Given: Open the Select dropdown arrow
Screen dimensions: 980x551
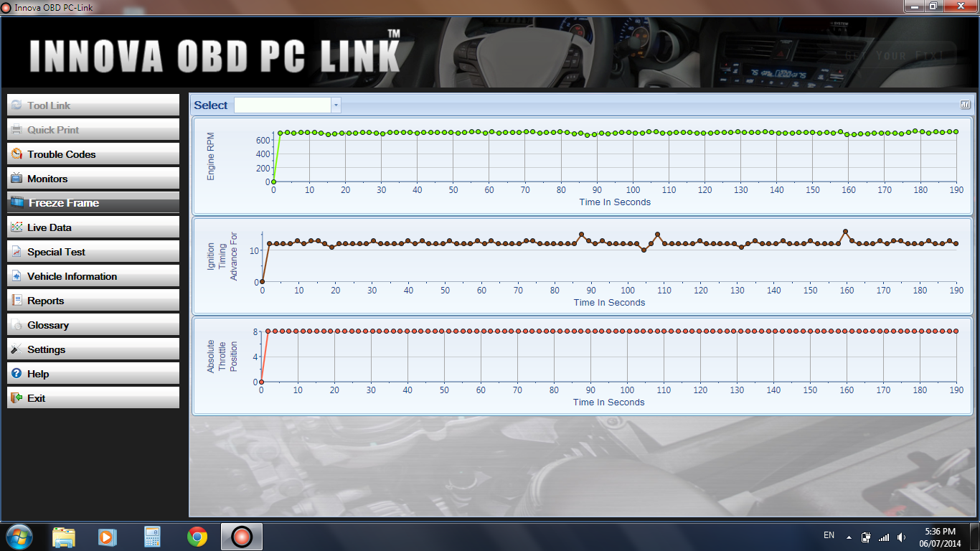Looking at the screenshot, I should (336, 105).
